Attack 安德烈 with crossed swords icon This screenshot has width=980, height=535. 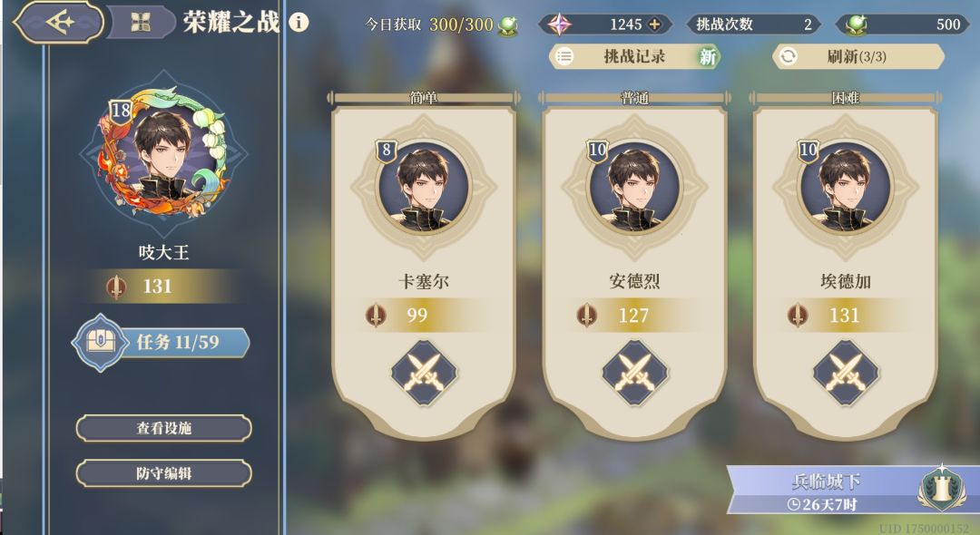pyautogui.click(x=635, y=373)
